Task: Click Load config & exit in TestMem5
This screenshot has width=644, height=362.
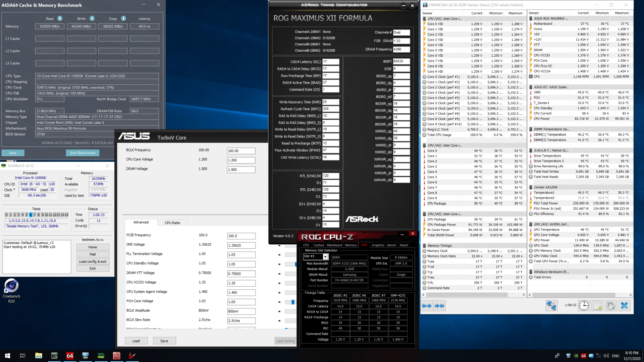Action: tap(93, 261)
